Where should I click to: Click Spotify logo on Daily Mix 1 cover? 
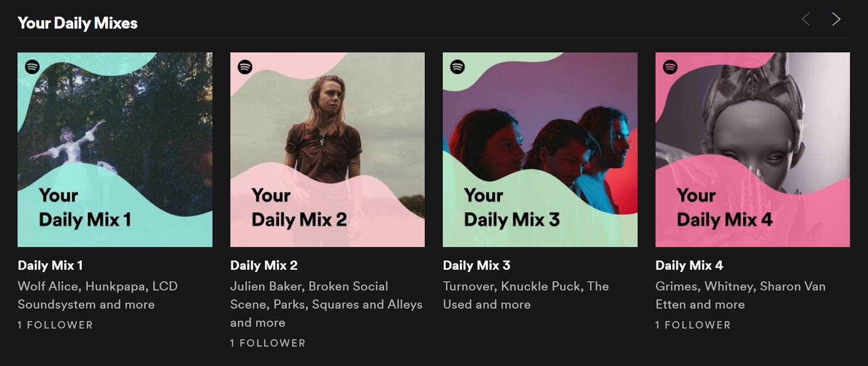pyautogui.click(x=33, y=67)
